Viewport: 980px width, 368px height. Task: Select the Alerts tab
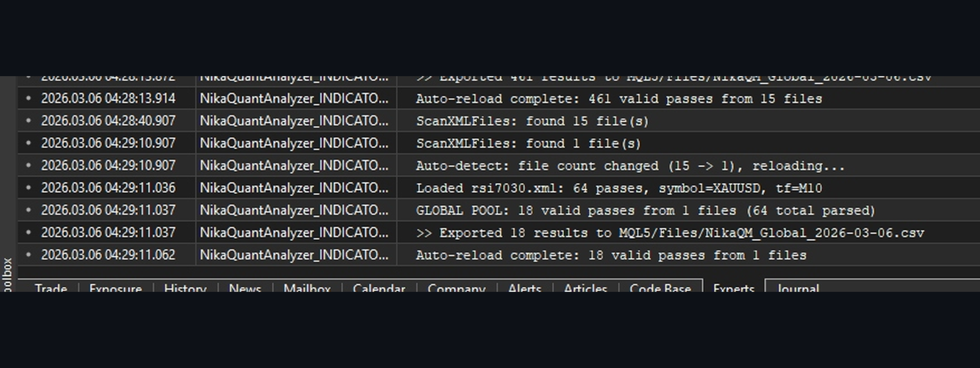525,288
